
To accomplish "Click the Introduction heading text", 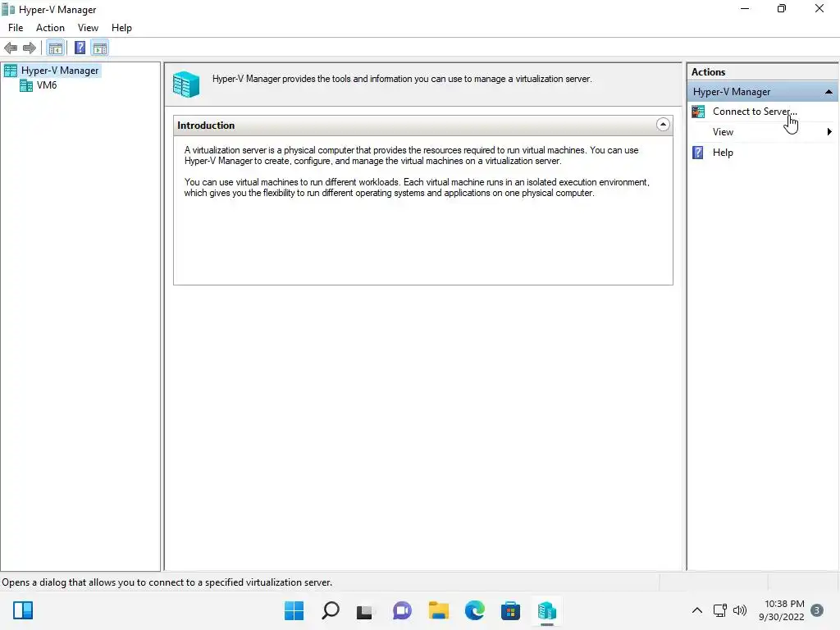I will [206, 126].
